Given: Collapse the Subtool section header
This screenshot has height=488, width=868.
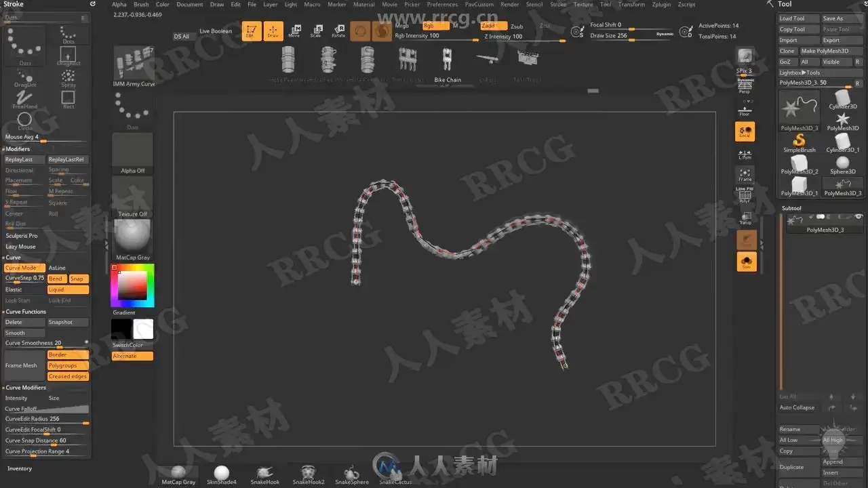Looking at the screenshot, I should [792, 208].
